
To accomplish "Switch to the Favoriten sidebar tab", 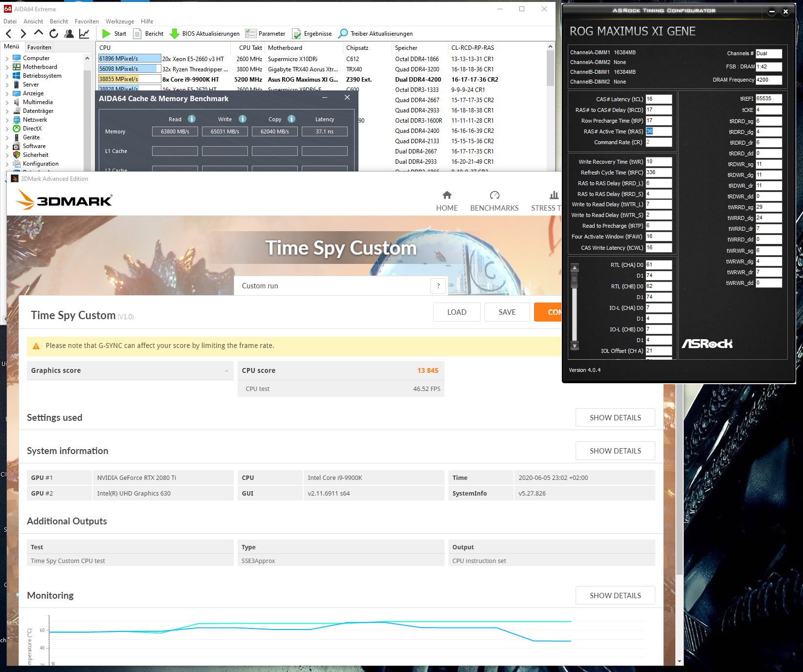I will point(39,47).
